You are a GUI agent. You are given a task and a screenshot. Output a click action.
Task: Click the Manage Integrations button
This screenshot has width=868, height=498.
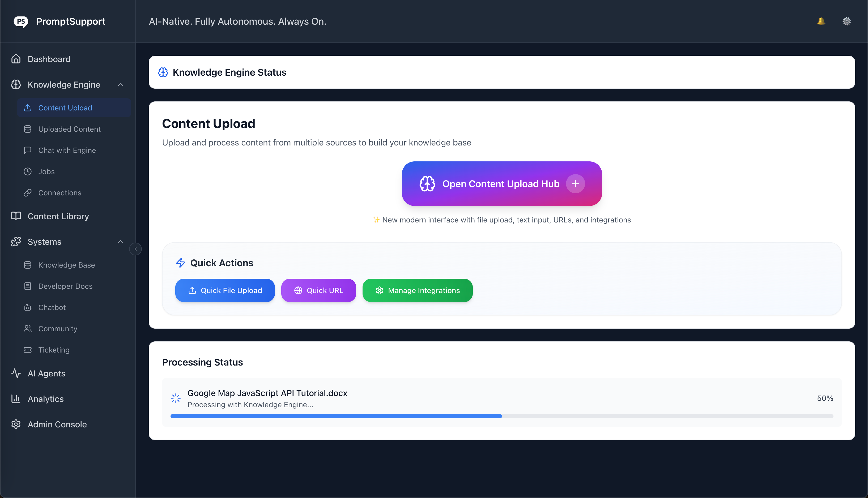point(417,290)
